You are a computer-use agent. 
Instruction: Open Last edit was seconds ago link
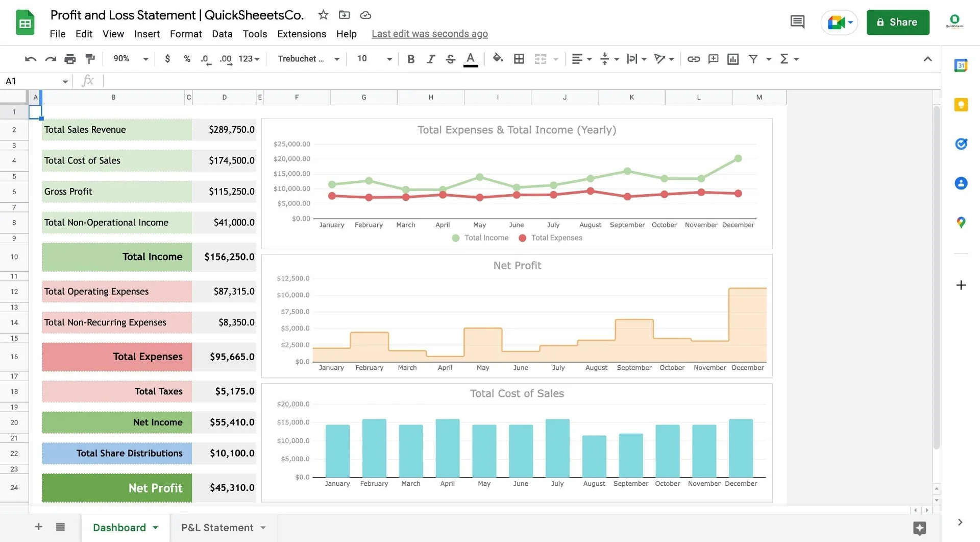430,34
